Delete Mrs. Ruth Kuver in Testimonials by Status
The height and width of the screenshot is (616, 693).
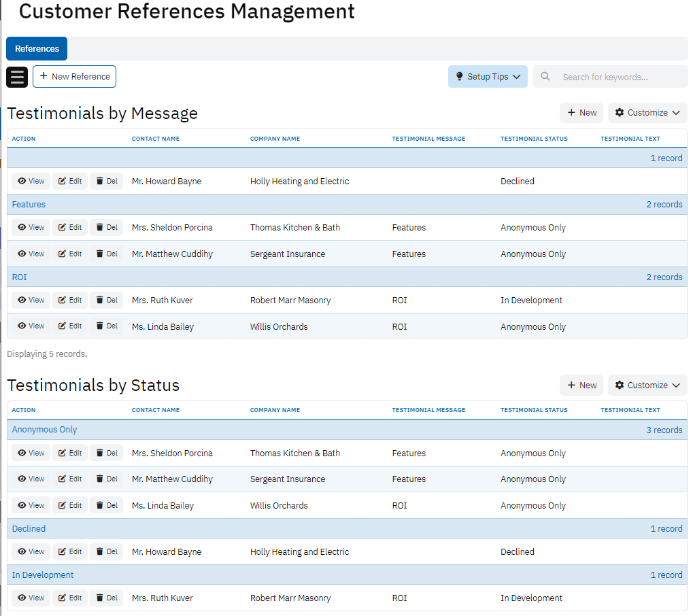tap(107, 598)
